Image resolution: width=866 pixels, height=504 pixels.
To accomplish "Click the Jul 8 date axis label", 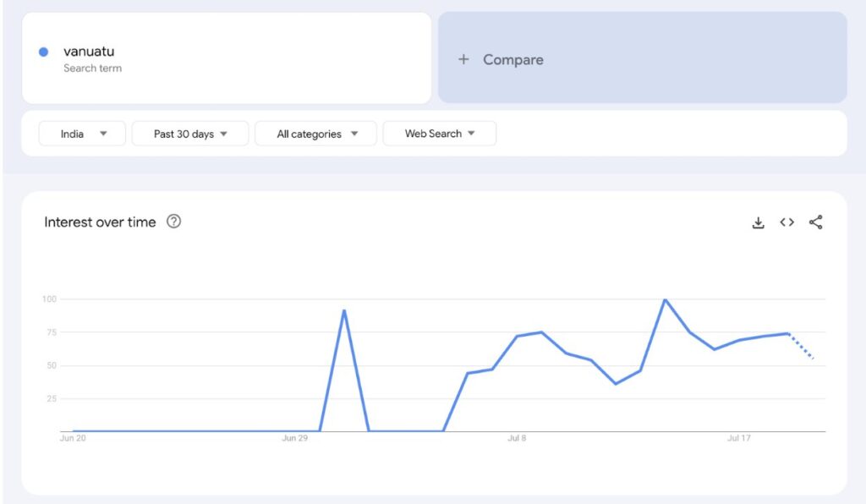I will click(517, 438).
